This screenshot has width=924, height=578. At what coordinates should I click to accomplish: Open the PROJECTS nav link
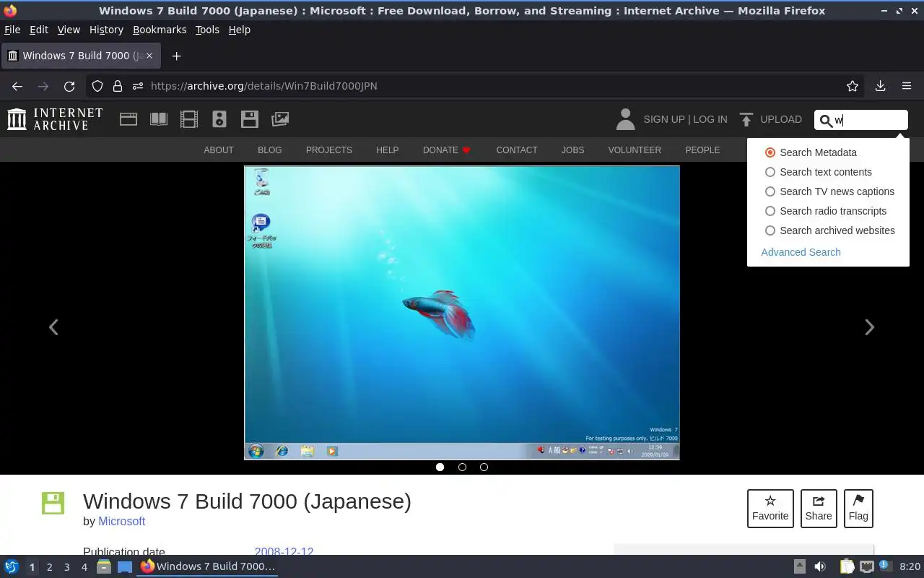pyautogui.click(x=329, y=150)
